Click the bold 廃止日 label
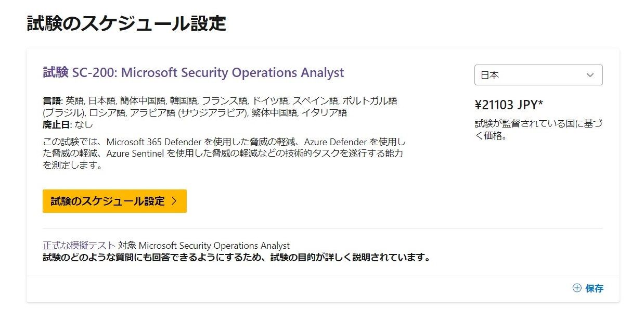The image size is (644, 318). (57, 124)
